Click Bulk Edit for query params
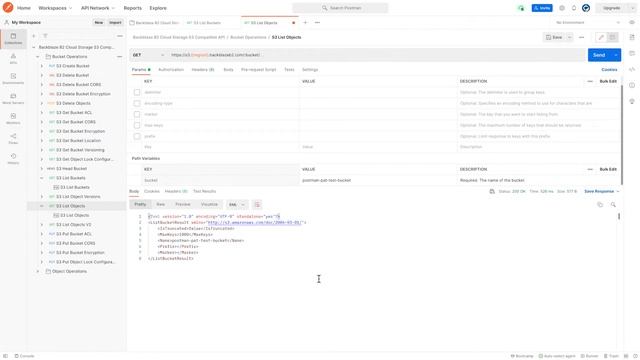Image resolution: width=640 pixels, height=360 pixels. coord(608,81)
